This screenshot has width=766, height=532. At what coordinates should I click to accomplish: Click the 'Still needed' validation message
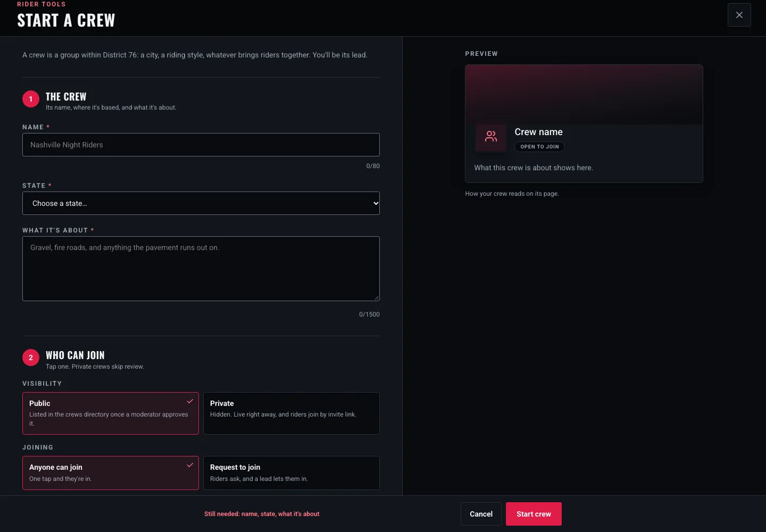click(x=262, y=514)
